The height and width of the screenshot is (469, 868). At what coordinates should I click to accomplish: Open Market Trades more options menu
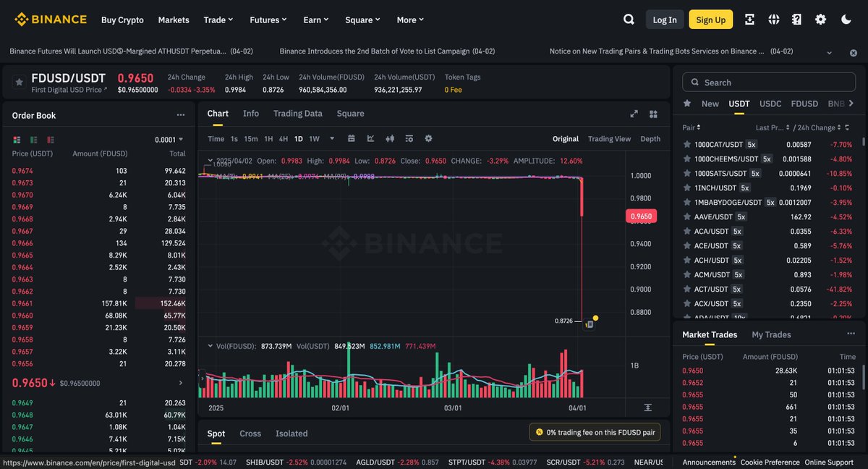tap(851, 334)
